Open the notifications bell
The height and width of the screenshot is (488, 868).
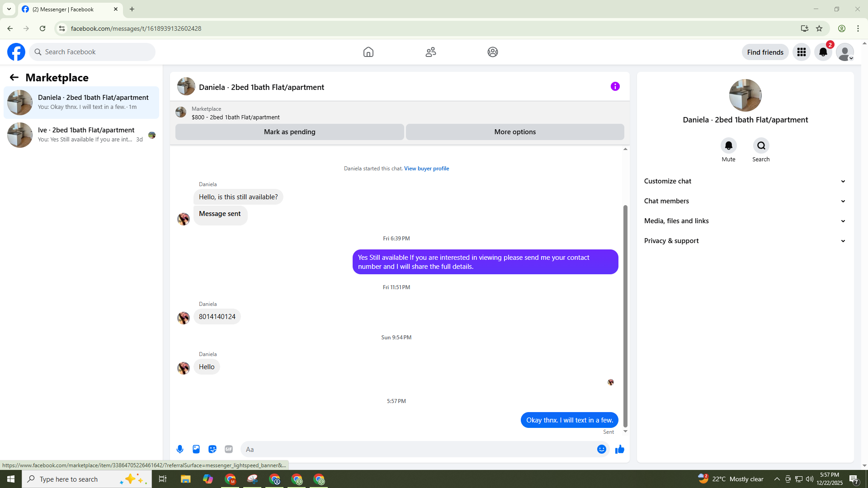(823, 52)
